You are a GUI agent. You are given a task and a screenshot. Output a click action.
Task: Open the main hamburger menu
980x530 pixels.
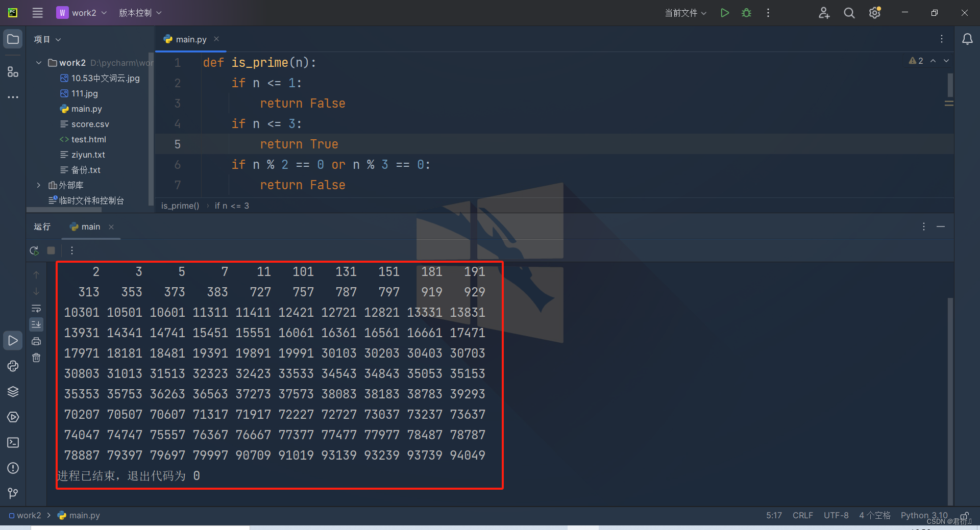(38, 13)
